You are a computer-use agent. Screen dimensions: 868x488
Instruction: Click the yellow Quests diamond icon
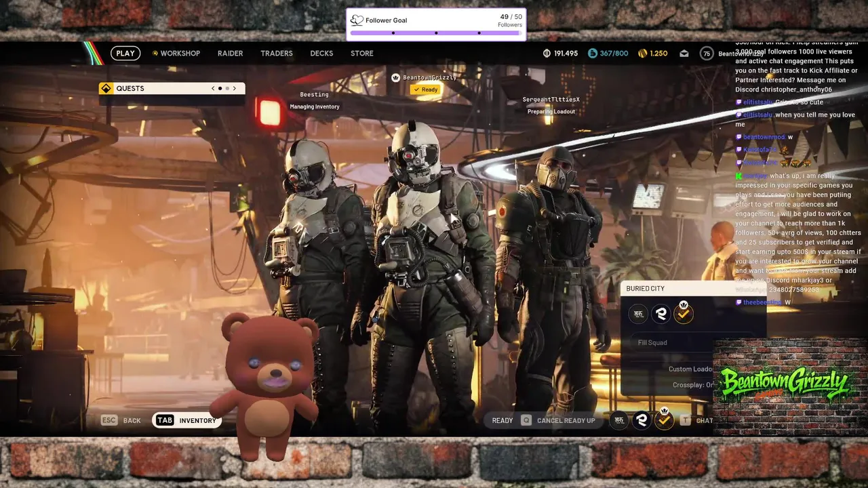pos(106,88)
